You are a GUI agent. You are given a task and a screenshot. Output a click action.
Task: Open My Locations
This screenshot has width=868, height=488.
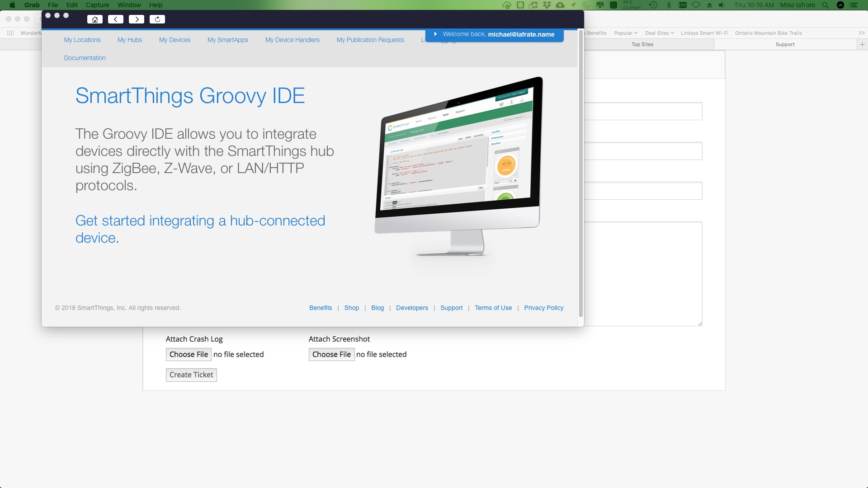82,40
